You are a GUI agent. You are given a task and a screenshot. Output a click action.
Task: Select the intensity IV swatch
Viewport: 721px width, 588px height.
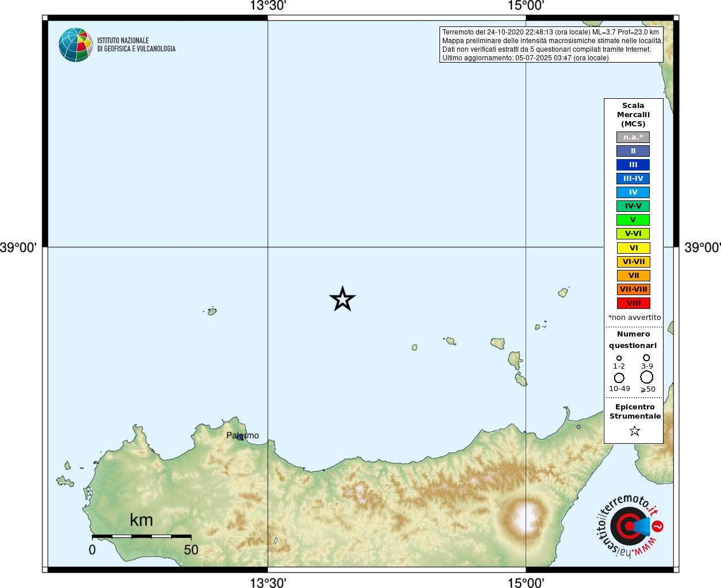633,192
